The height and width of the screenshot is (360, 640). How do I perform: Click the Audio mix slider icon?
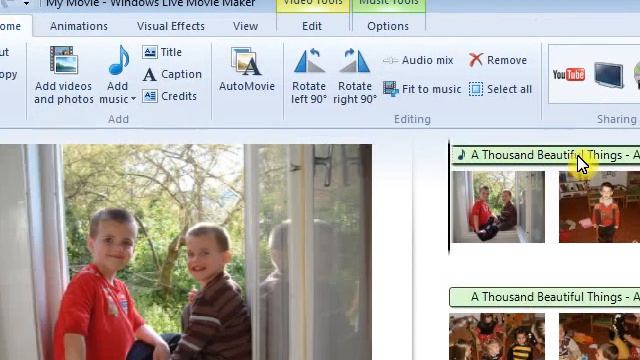coord(391,61)
